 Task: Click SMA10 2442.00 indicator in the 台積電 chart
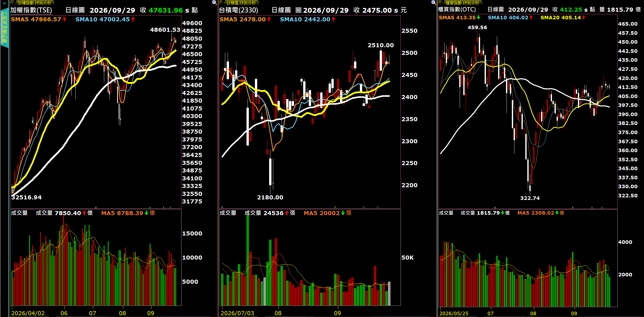point(308,19)
